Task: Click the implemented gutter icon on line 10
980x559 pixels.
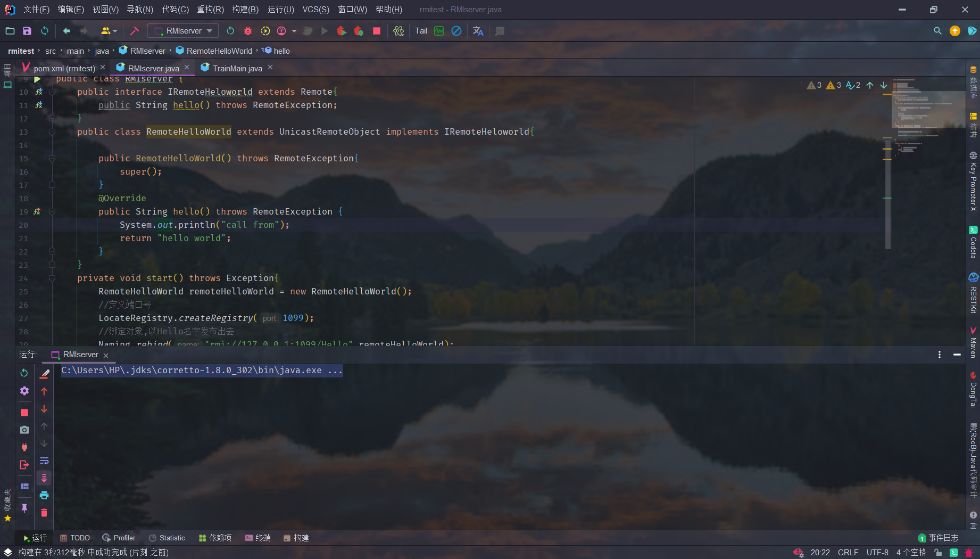Action: 39,92
